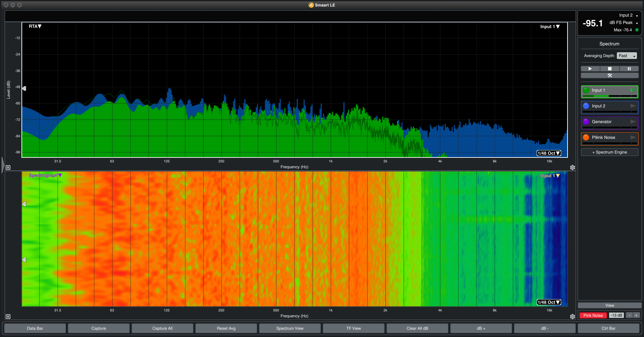This screenshot has height=337, width=644.
Task: Click the green Input 1 color dot
Action: (x=586, y=90)
